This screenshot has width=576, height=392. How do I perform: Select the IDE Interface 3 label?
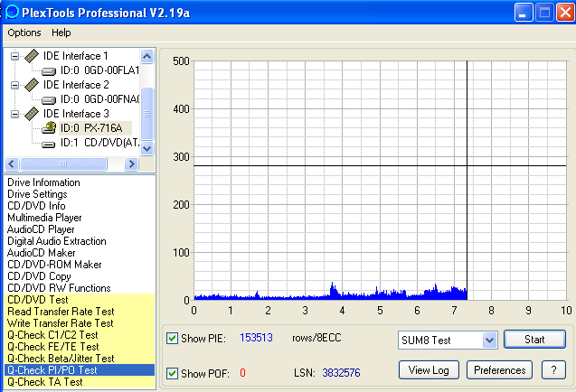coord(76,114)
